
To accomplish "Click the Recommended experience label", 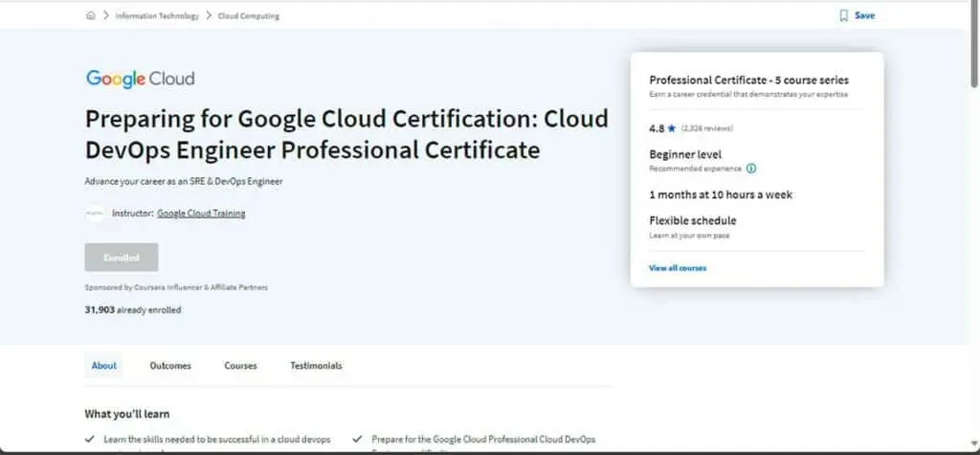I will tap(696, 169).
